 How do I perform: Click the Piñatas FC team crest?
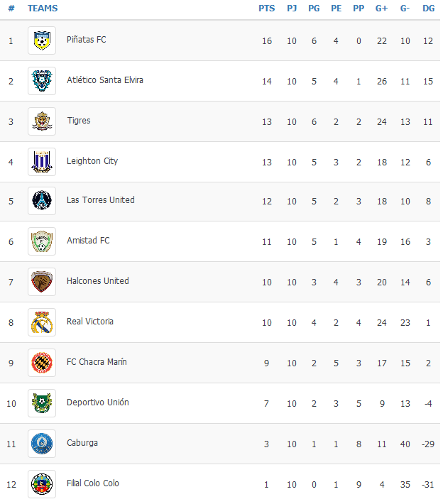(42, 40)
